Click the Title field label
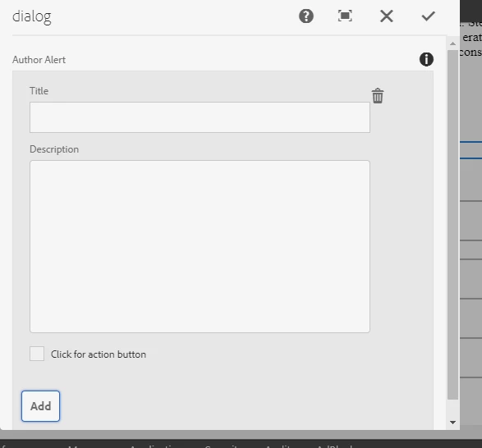 [39, 91]
